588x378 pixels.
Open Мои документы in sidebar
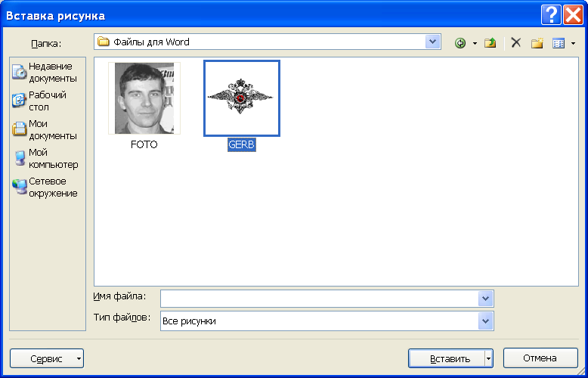pos(45,130)
